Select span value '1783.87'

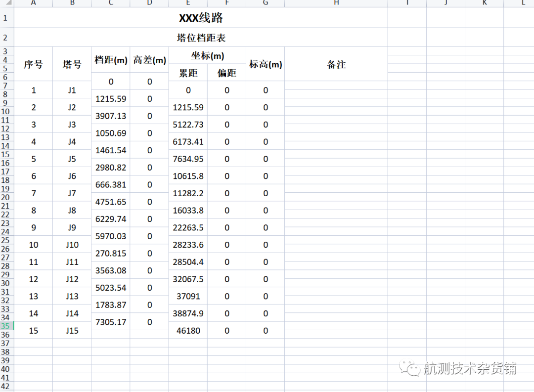111,305
